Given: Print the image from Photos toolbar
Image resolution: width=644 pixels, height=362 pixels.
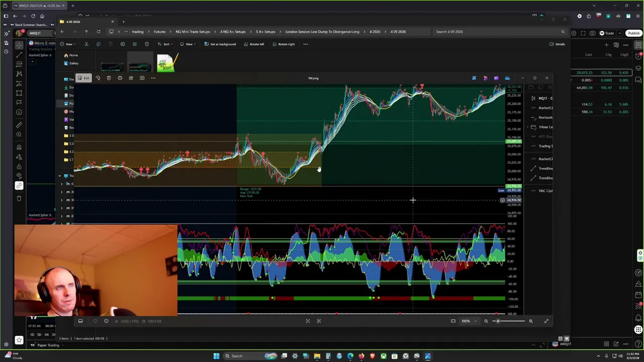Looking at the screenshot, I should pos(120,78).
